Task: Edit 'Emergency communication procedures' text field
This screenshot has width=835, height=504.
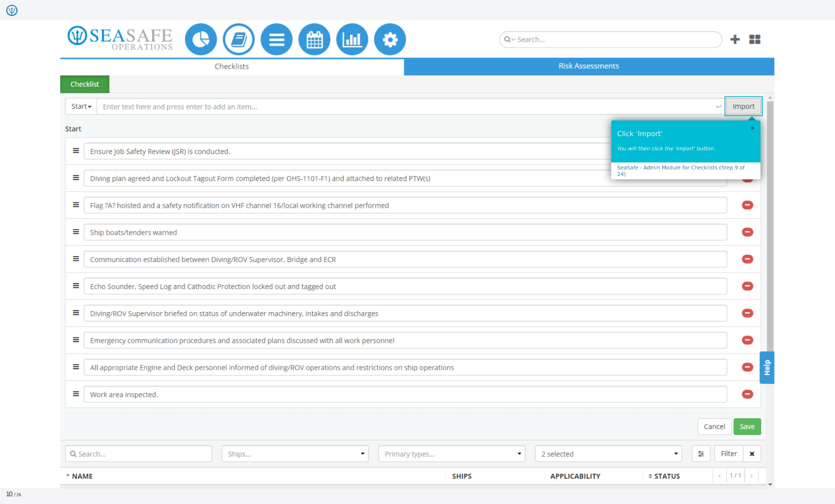Action: coord(405,341)
